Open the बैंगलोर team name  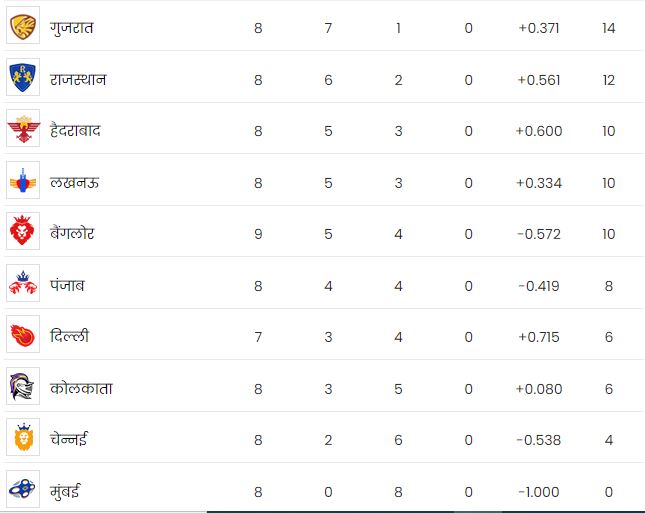point(72,233)
